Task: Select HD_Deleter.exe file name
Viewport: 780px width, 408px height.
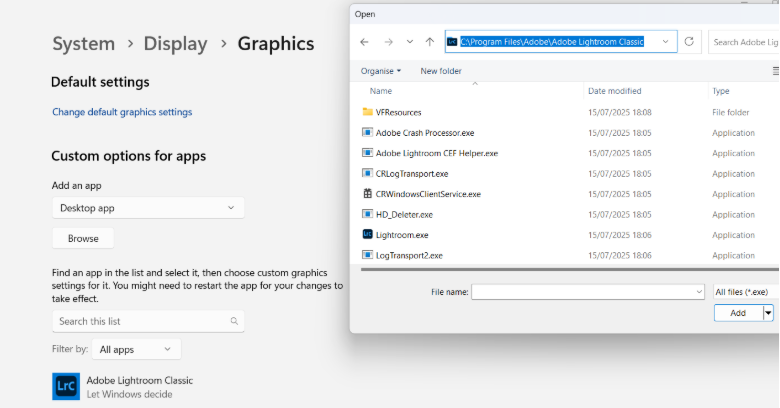Action: point(404,214)
